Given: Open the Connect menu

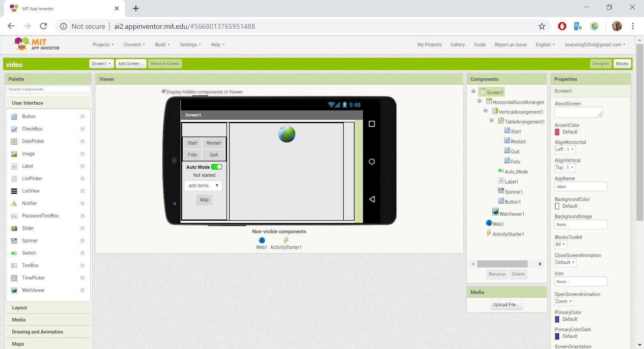Looking at the screenshot, I should (x=134, y=45).
